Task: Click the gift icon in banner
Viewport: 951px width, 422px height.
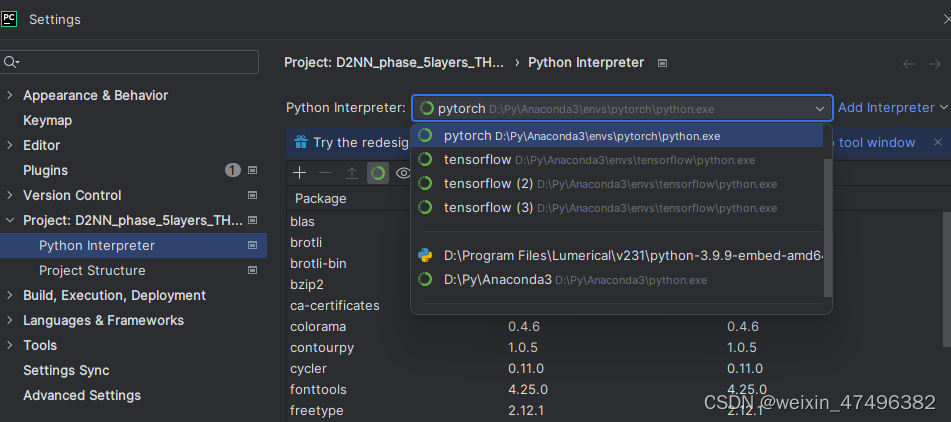Action: 300,142
